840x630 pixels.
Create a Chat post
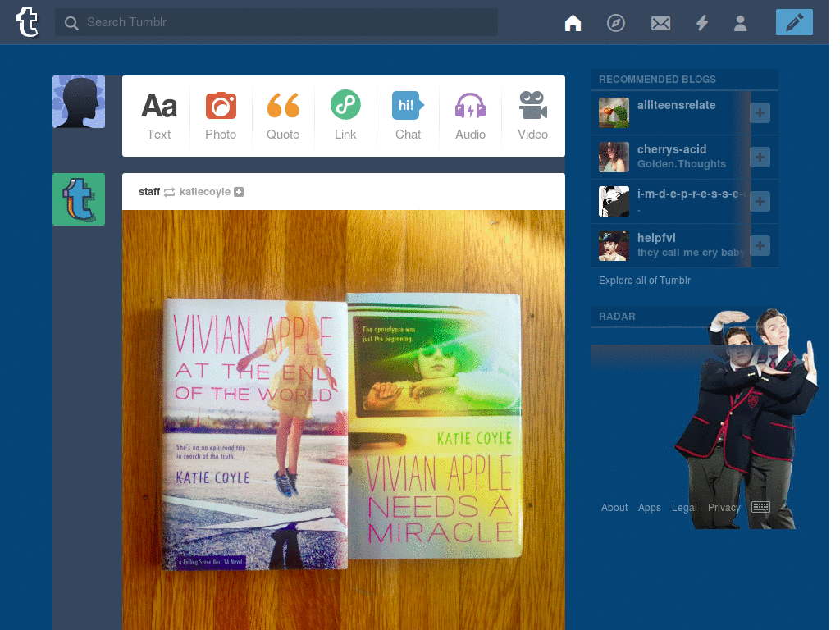pyautogui.click(x=408, y=116)
